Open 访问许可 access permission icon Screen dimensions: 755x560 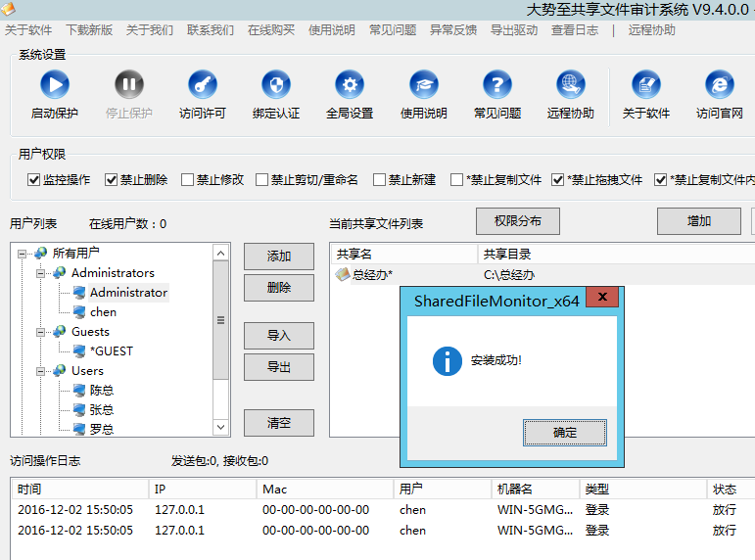point(203,86)
